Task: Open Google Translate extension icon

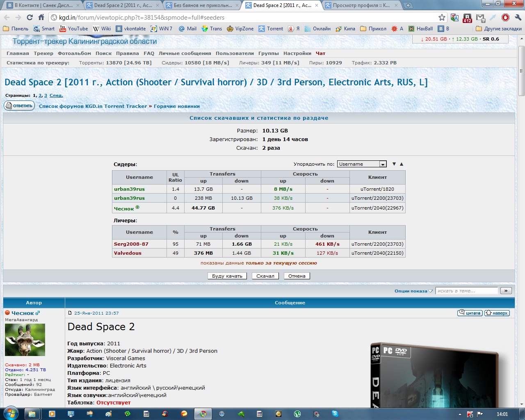Action: [454, 17]
